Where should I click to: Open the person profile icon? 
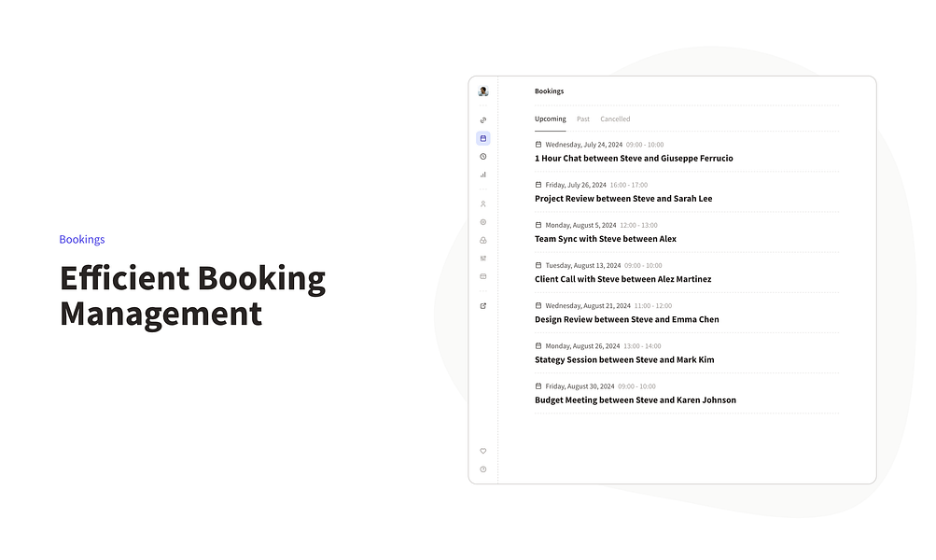point(482,204)
